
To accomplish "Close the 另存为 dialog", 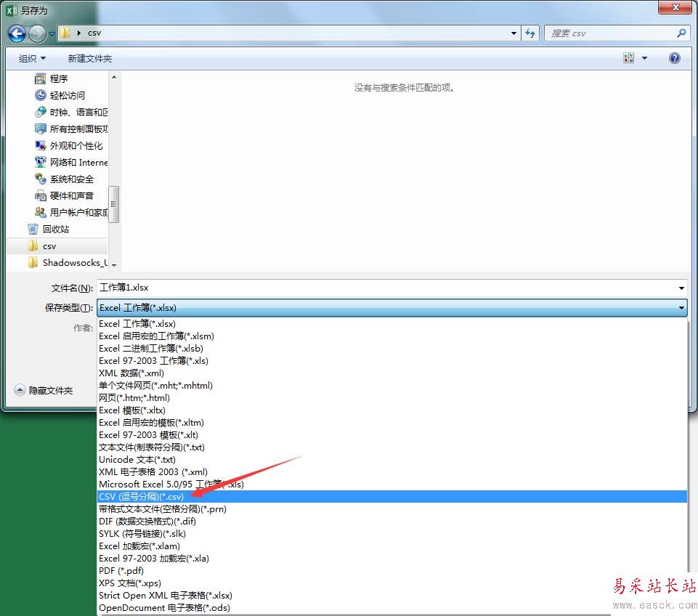I will (675, 7).
